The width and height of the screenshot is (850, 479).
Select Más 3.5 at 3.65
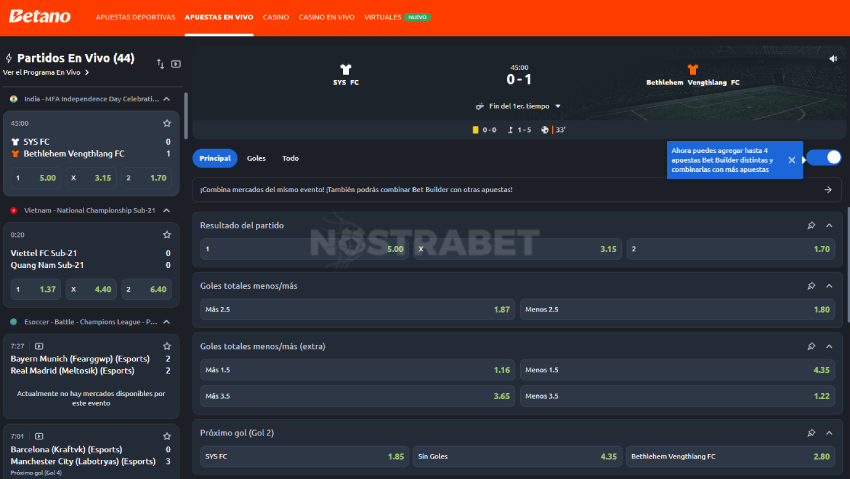[x=357, y=396]
